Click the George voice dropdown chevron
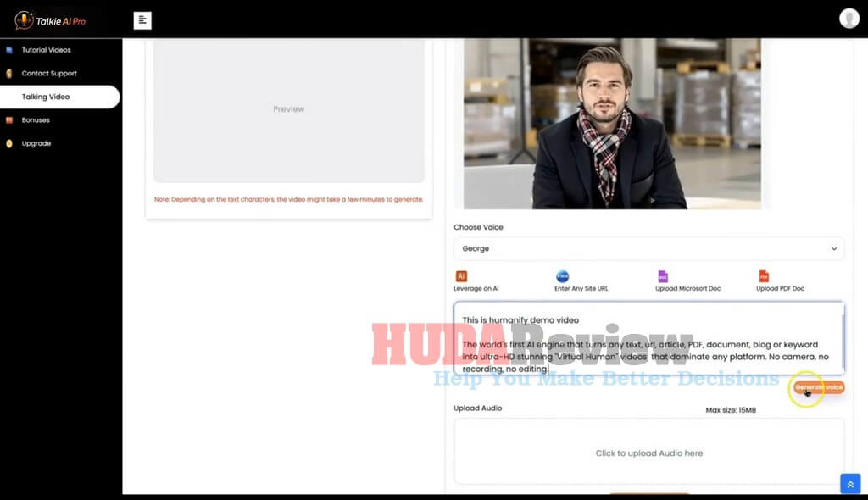This screenshot has height=500, width=868. pos(834,248)
